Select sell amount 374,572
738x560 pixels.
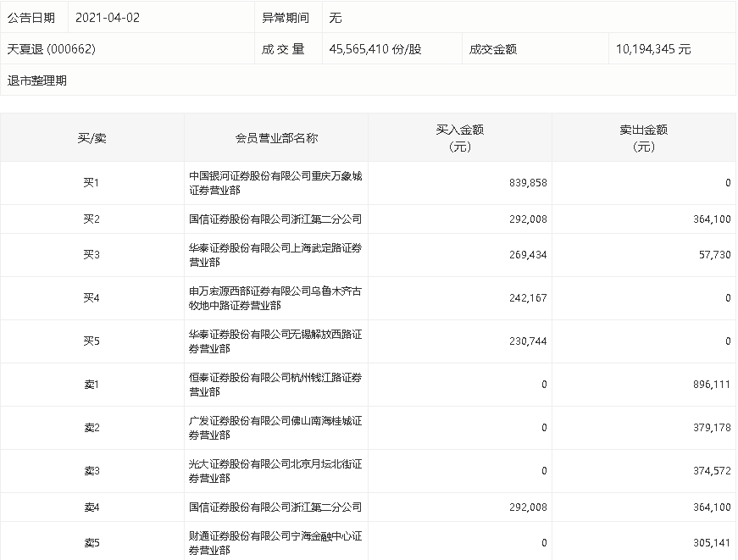coord(712,471)
